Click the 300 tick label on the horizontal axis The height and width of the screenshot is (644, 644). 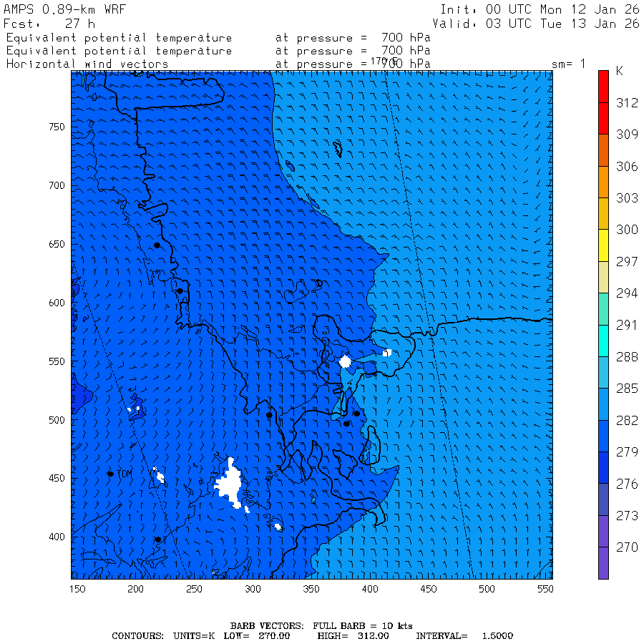(x=253, y=589)
